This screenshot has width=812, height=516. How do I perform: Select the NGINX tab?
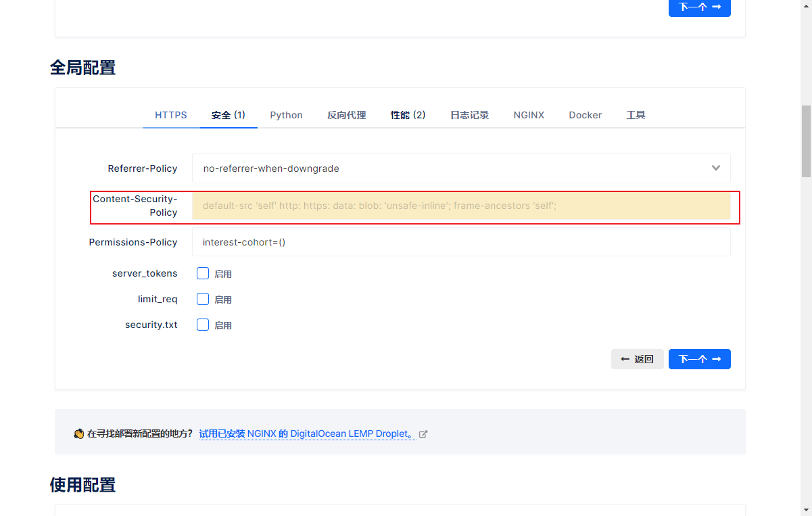(x=529, y=115)
